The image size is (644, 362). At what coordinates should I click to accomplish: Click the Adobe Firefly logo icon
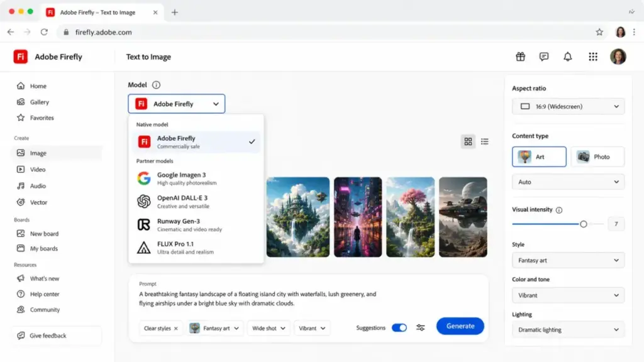point(21,57)
